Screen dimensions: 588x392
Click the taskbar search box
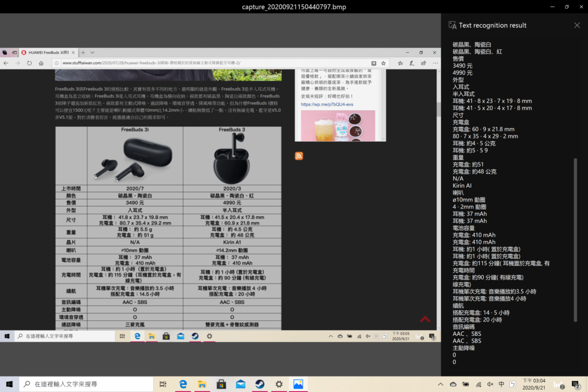[x=86, y=384]
